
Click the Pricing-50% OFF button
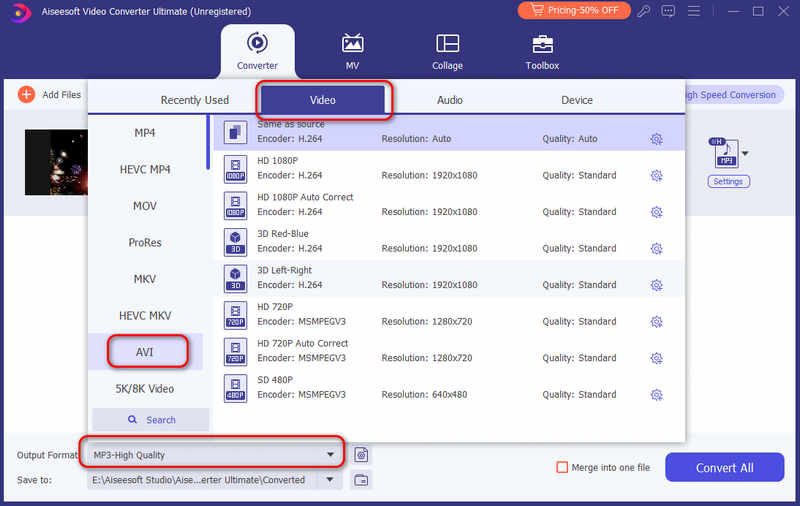click(x=574, y=10)
